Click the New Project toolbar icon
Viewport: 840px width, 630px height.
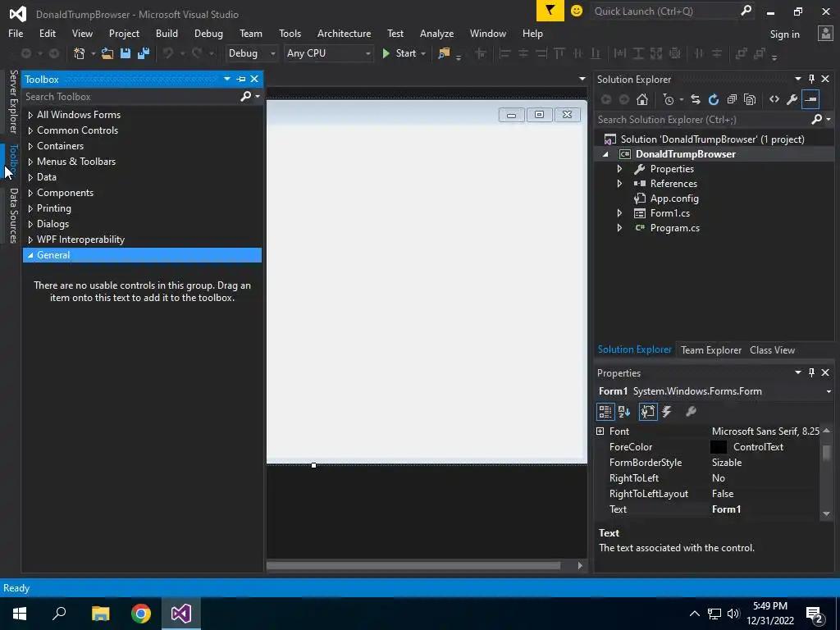tap(80, 53)
